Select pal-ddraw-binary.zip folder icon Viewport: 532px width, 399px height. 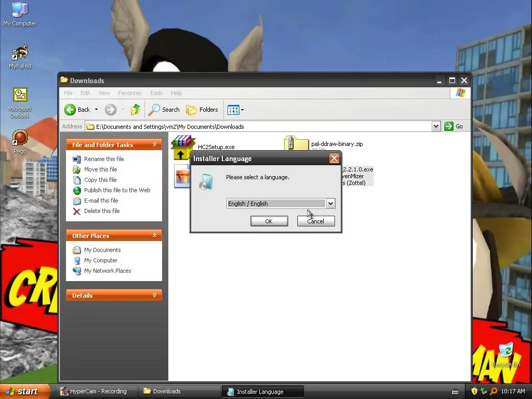tap(296, 143)
